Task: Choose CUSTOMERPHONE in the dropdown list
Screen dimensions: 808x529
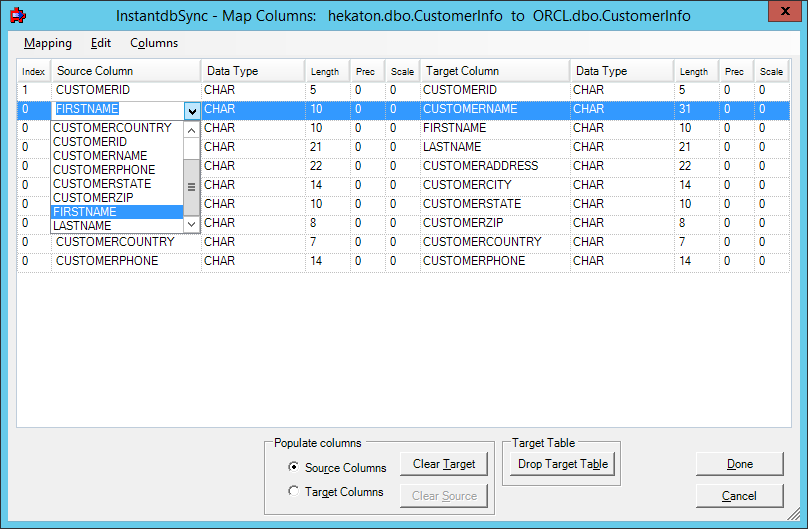Action: pos(117,170)
